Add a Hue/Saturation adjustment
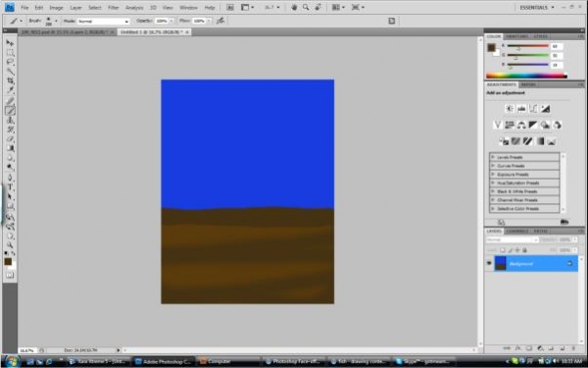Screen dimensions: 588x368 (510, 125)
